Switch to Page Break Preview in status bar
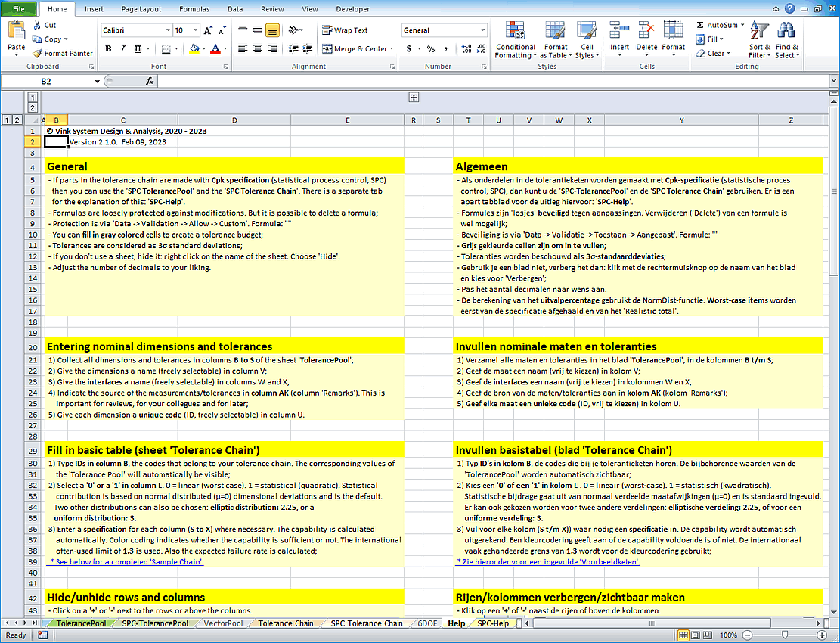 pyautogui.click(x=707, y=635)
